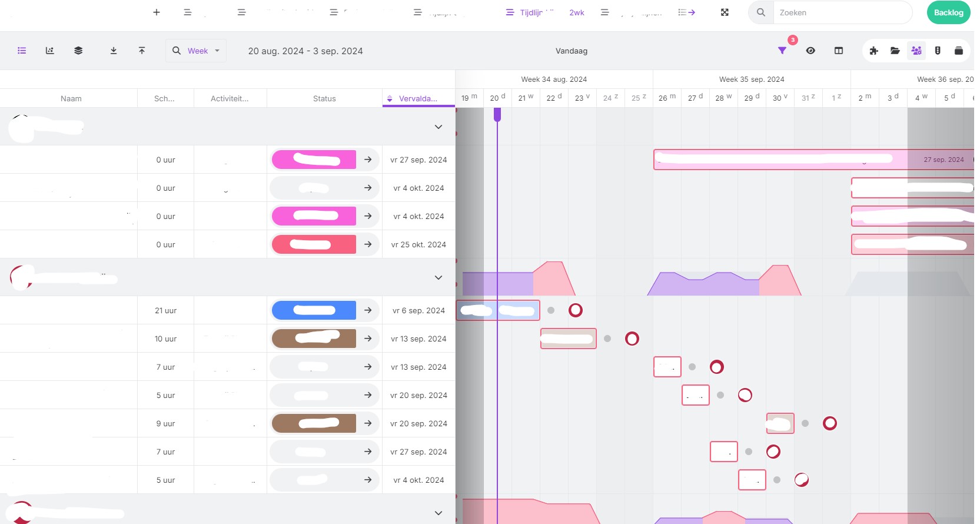Switch to the list view icon
The width and height of the screenshot is (980, 524).
click(22, 51)
